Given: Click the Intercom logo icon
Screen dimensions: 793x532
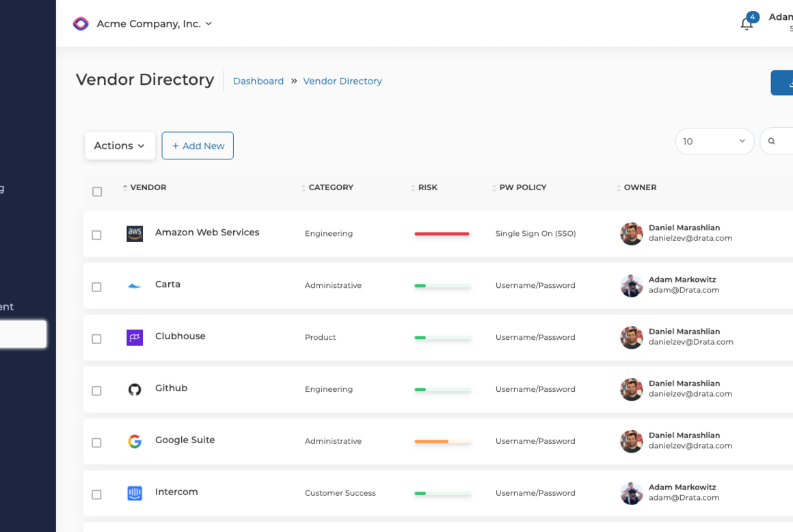Looking at the screenshot, I should pyautogui.click(x=135, y=493).
